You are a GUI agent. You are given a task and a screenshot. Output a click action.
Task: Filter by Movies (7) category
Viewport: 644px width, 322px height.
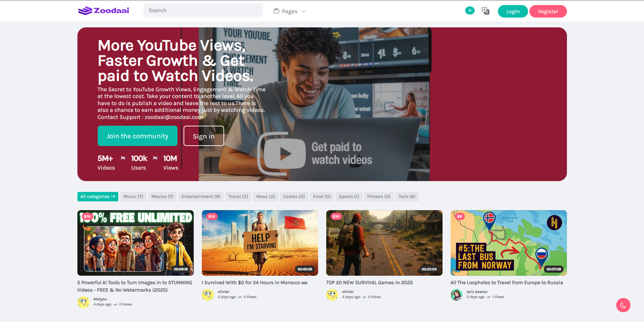coord(162,197)
